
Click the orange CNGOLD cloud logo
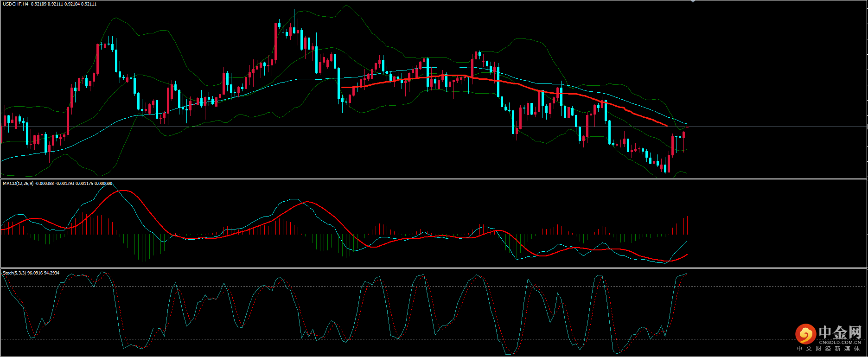[805, 334]
